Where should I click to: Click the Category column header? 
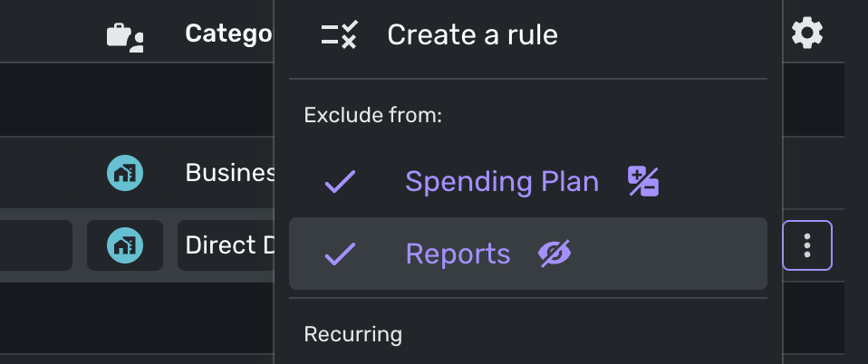[x=228, y=34]
